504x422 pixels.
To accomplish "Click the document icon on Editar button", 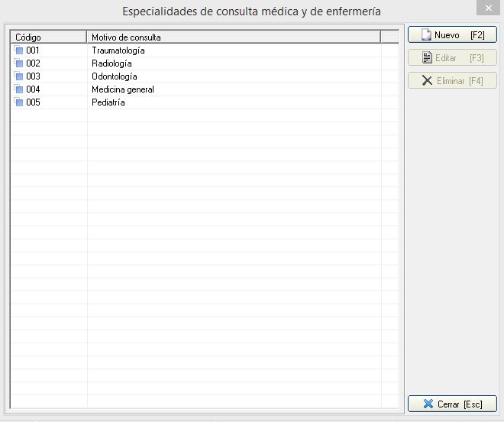I will point(427,58).
